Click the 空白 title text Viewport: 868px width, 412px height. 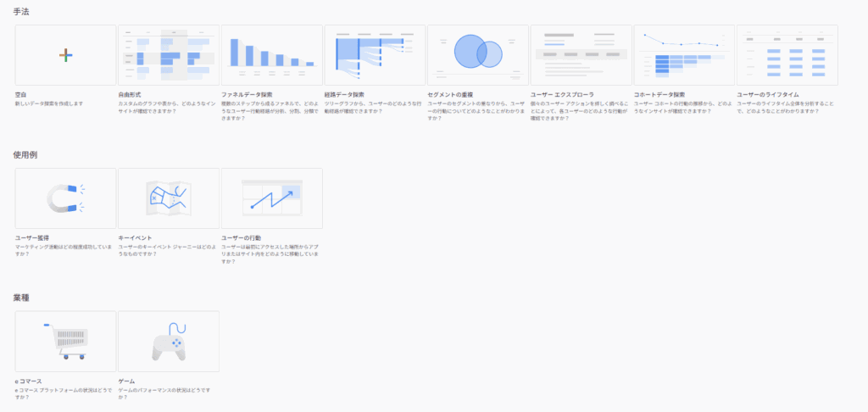pyautogui.click(x=21, y=95)
